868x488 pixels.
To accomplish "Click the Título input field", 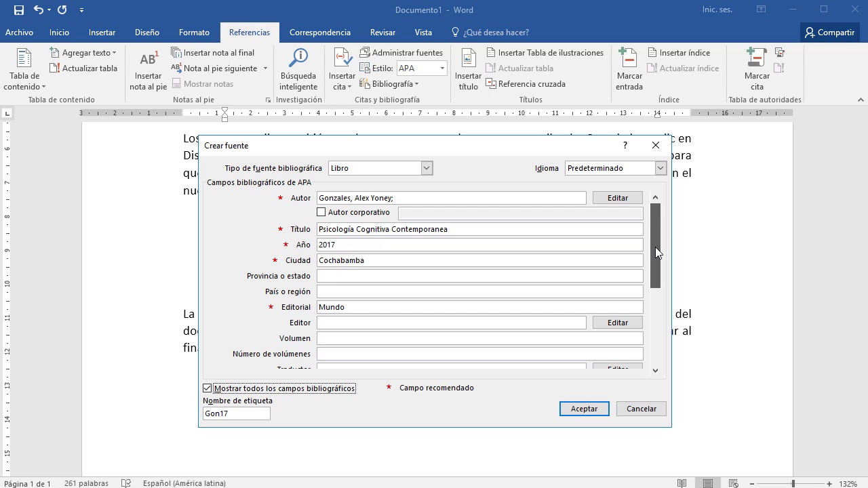I will pos(479,229).
